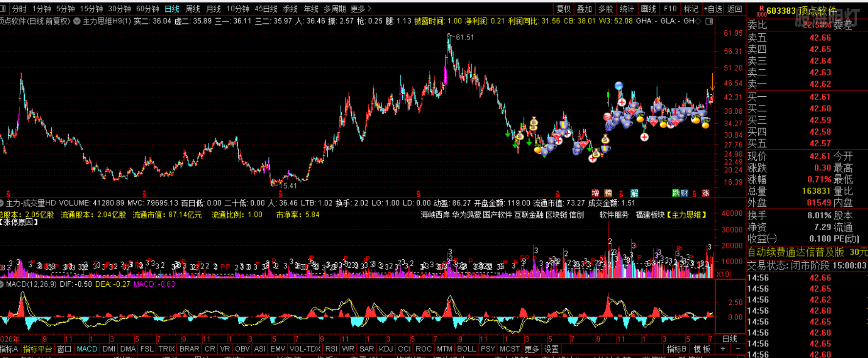Click the 财 event marker on the chart
868x358 pixels.
coord(684,193)
